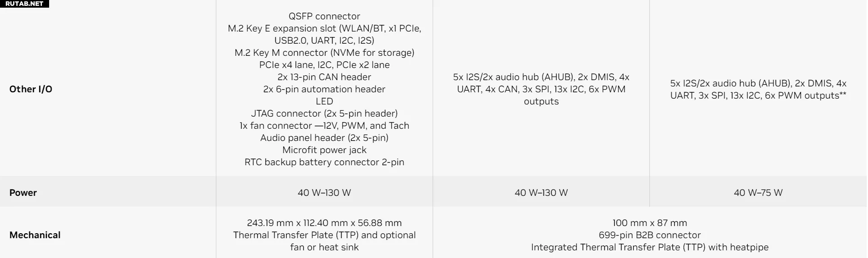Click M.2 Key E expansion slot line

point(324,34)
